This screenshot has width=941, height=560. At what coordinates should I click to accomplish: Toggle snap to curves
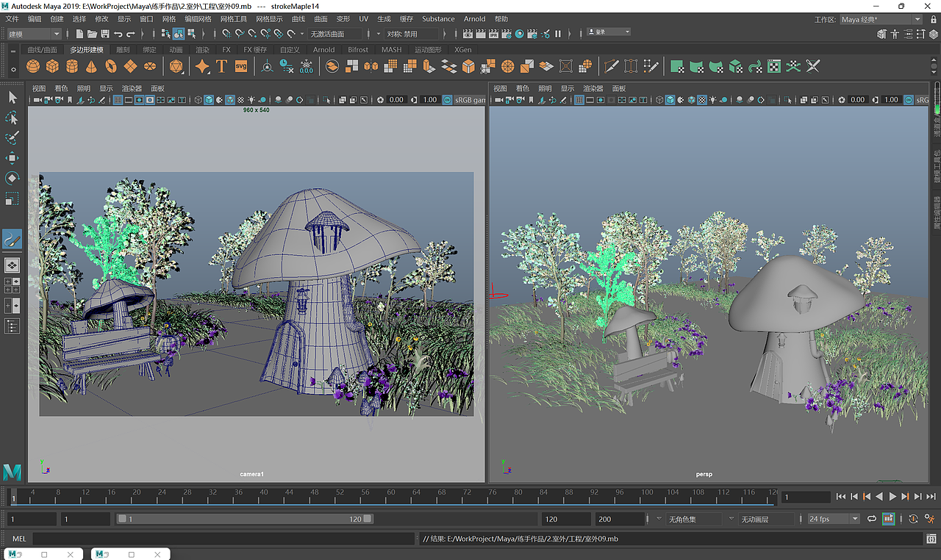[x=240, y=34]
